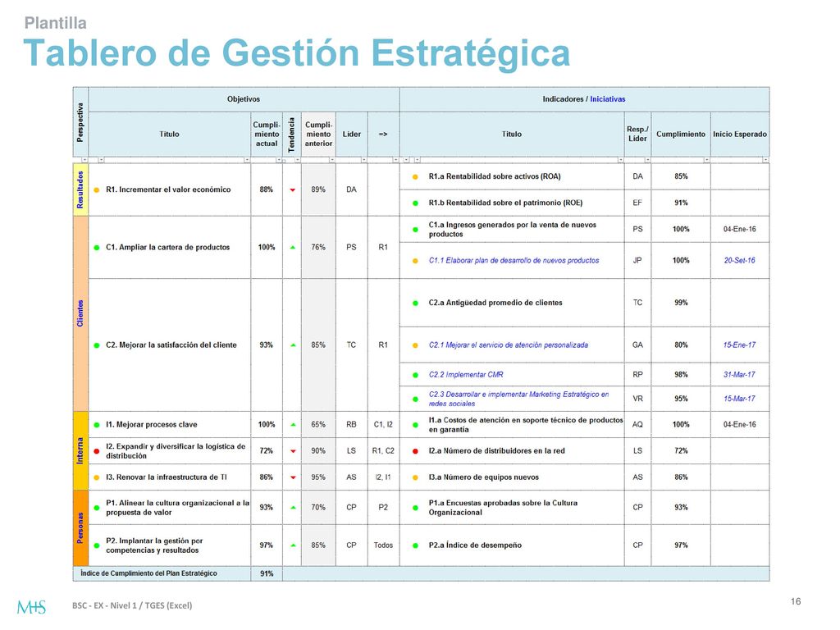This screenshot has height=630, width=840.
Task: Select the green up trend arrow in the P2 row
Action: coord(293,546)
